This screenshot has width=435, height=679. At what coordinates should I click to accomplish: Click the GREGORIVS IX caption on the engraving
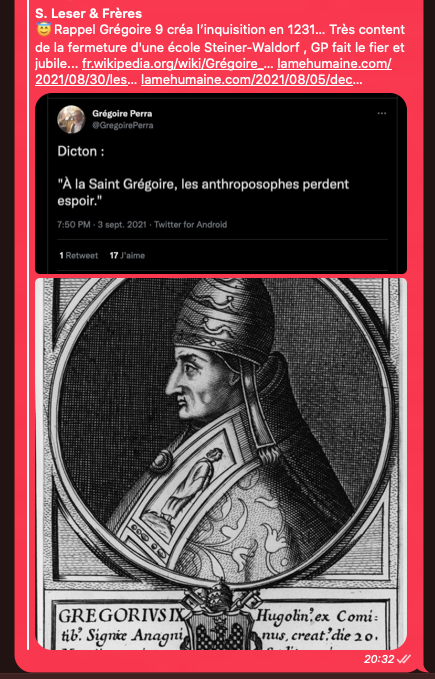tap(120, 615)
